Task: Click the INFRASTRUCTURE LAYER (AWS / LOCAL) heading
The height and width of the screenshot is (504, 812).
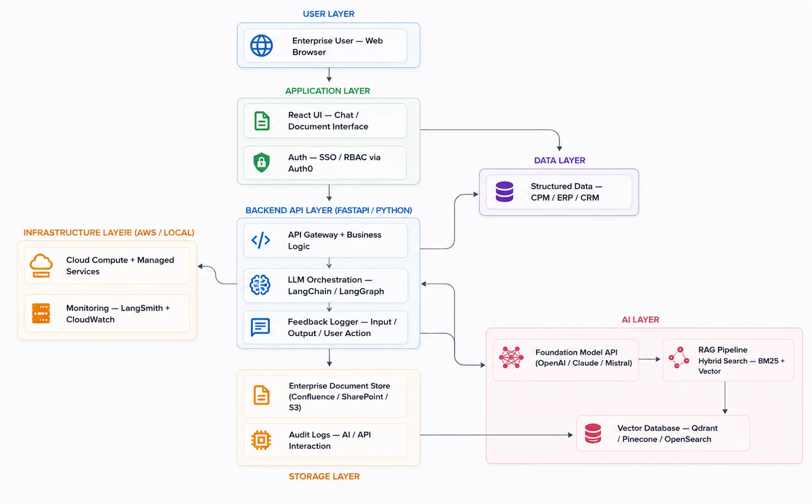Action: pos(109,233)
